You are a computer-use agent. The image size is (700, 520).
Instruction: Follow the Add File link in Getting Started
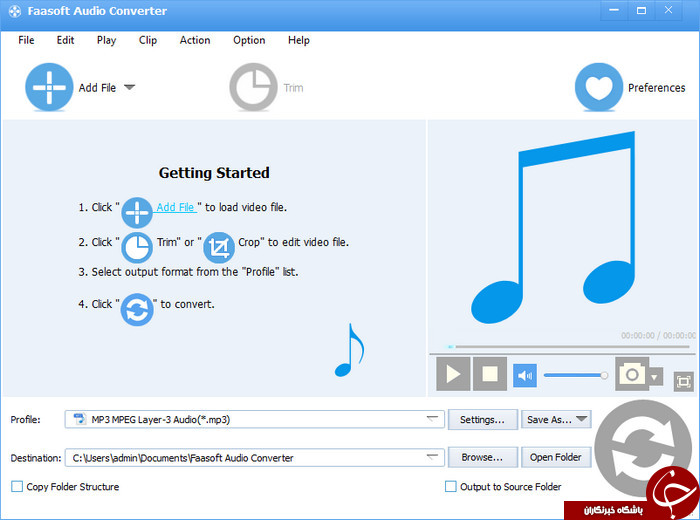[x=175, y=207]
